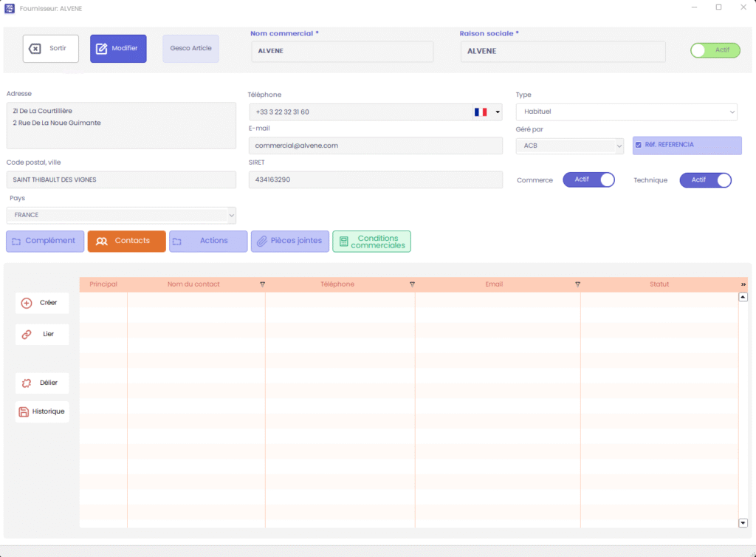Open the phone country flag selector
This screenshot has width=756, height=557.
tap(487, 112)
